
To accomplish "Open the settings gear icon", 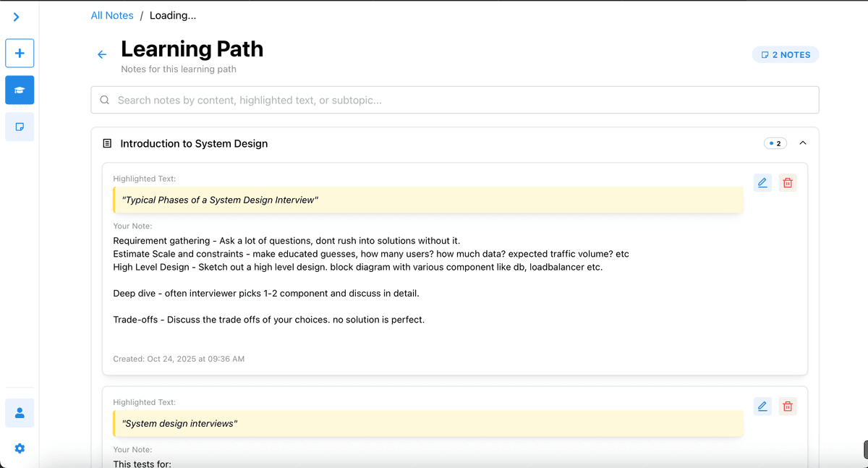I will pyautogui.click(x=19, y=448).
